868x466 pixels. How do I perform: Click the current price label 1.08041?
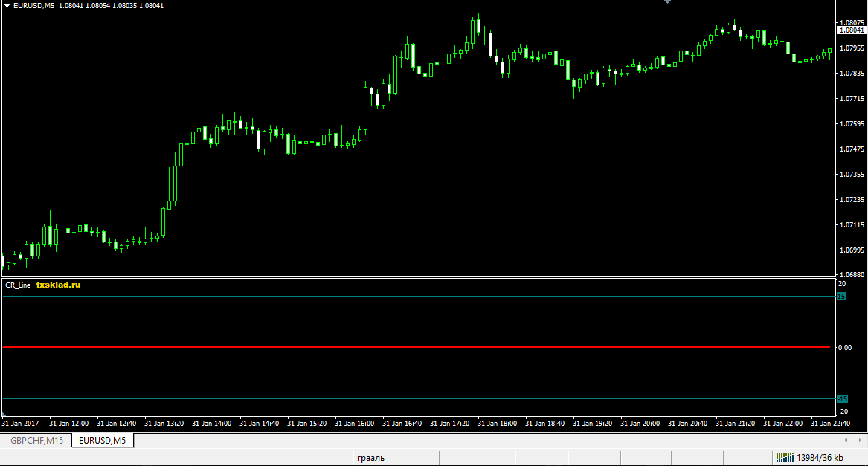click(x=852, y=30)
